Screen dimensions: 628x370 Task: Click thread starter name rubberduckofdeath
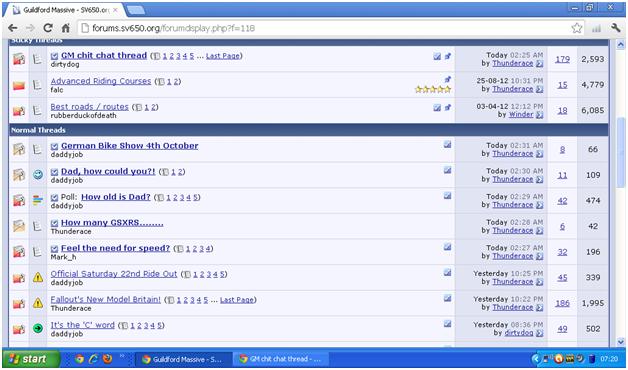(x=83, y=115)
